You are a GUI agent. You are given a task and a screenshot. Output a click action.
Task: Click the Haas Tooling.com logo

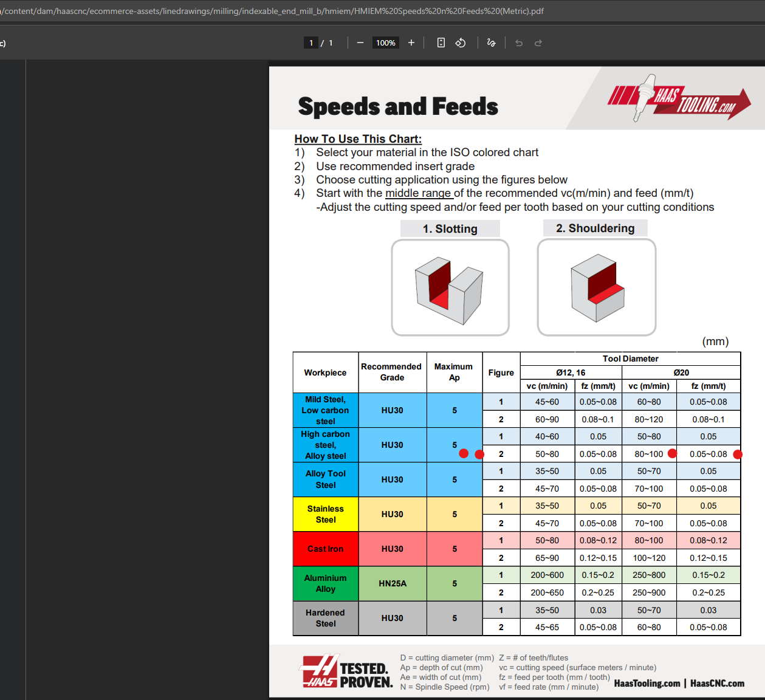(x=679, y=98)
